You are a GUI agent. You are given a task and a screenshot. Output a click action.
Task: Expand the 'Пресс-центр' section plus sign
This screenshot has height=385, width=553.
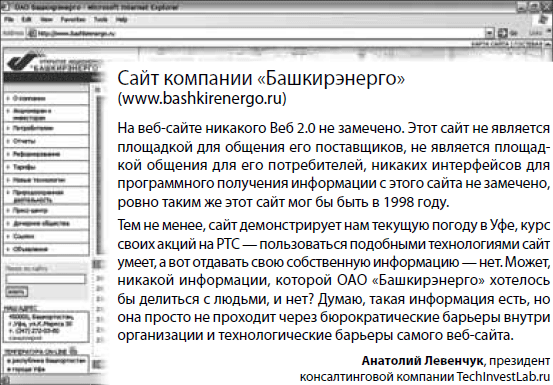tap(8, 210)
